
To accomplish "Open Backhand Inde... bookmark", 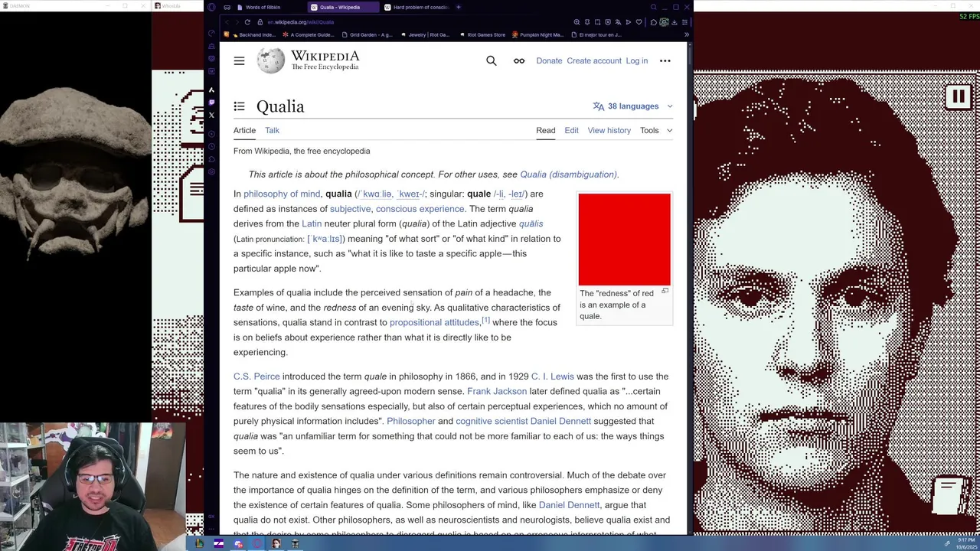I will 252,34.
